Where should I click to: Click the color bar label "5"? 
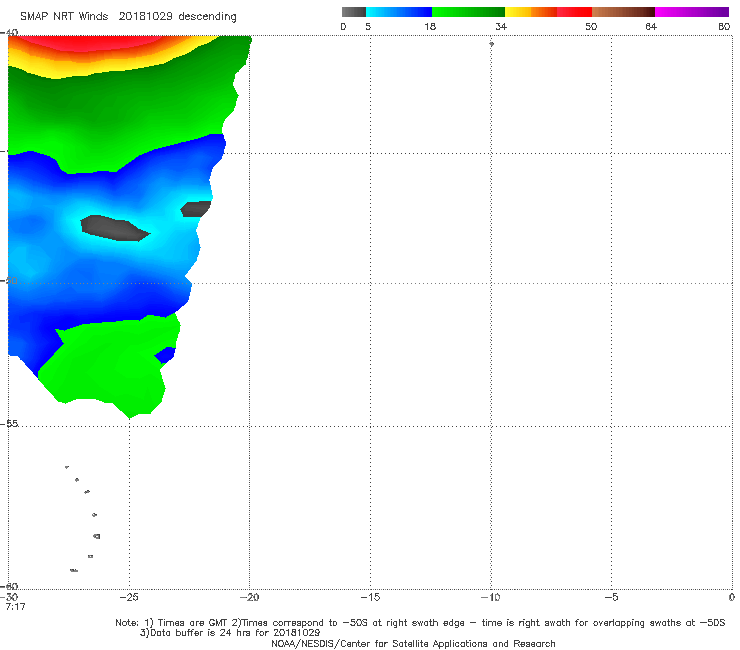[368, 26]
